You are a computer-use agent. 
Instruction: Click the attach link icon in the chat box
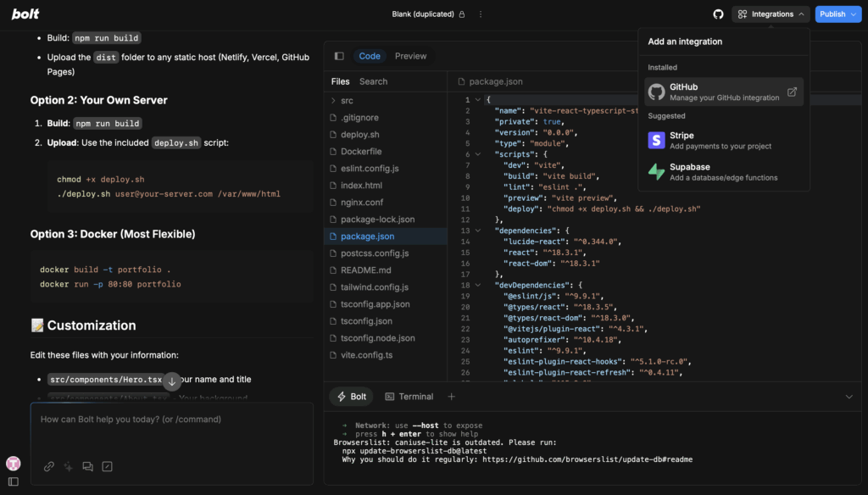click(48, 466)
